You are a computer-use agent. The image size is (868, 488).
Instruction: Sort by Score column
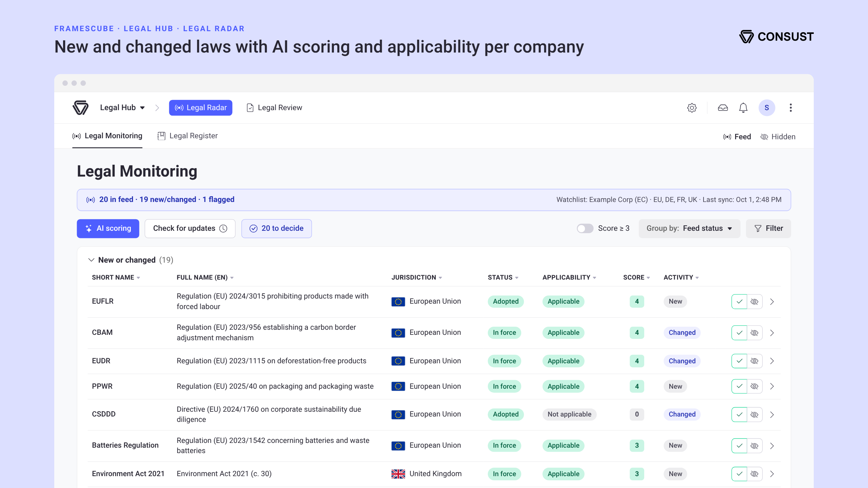[636, 277]
